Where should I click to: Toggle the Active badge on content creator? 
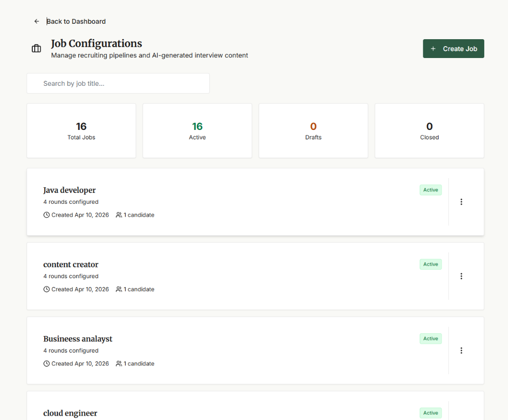click(430, 264)
